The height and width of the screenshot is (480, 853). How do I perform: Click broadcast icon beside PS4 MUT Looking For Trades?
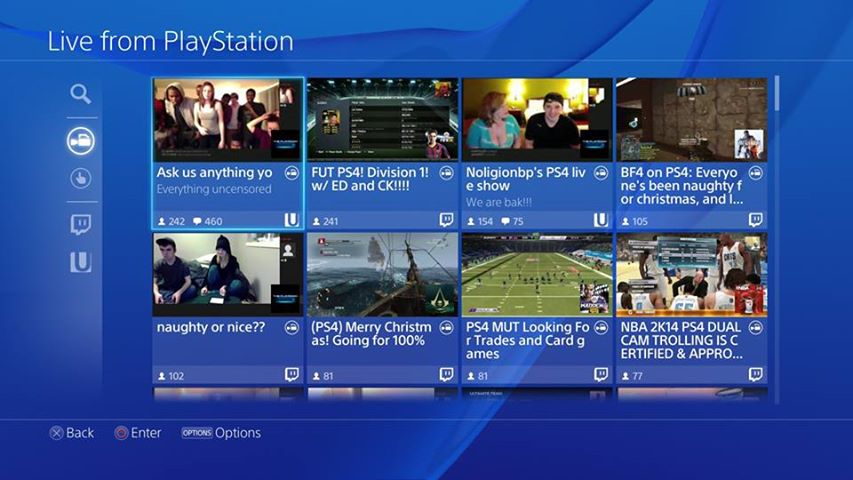click(x=601, y=328)
